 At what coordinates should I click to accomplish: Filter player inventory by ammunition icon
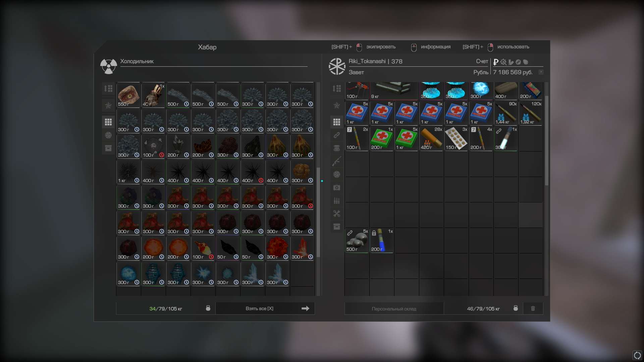click(x=337, y=200)
